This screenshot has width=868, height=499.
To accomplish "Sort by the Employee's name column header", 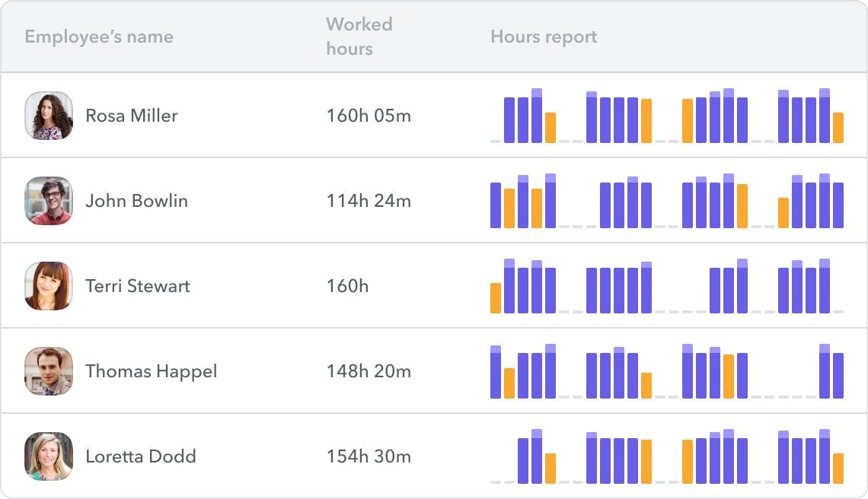I will pos(98,37).
